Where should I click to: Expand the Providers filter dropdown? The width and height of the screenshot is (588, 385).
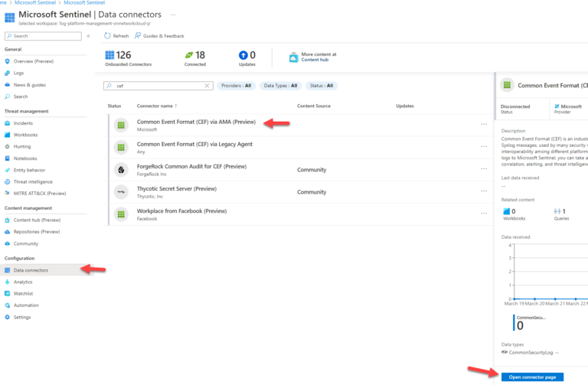pyautogui.click(x=236, y=86)
